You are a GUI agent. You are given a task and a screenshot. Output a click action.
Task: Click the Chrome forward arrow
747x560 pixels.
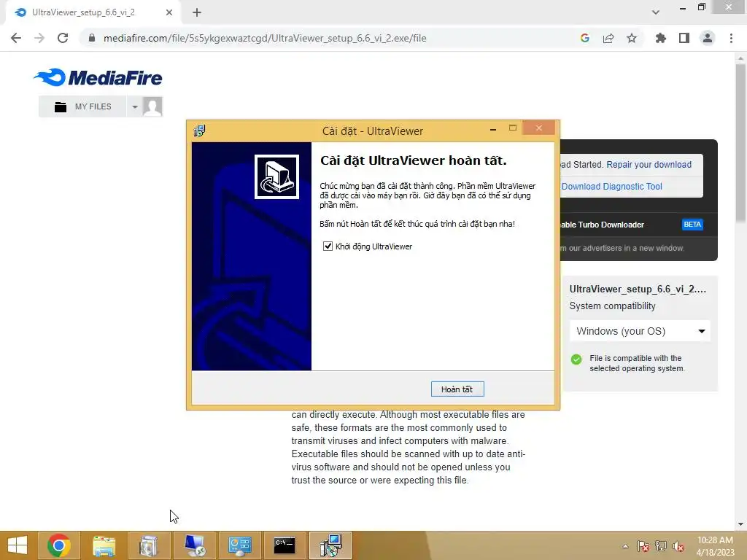point(39,38)
